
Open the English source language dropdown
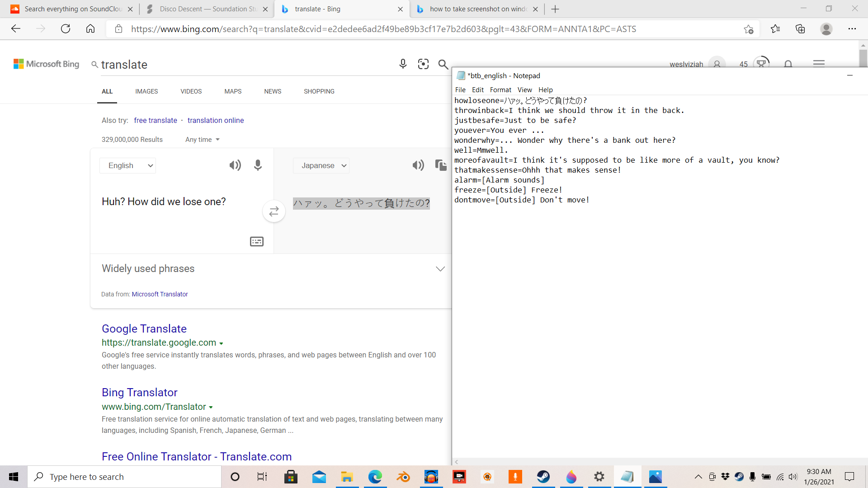coord(128,165)
